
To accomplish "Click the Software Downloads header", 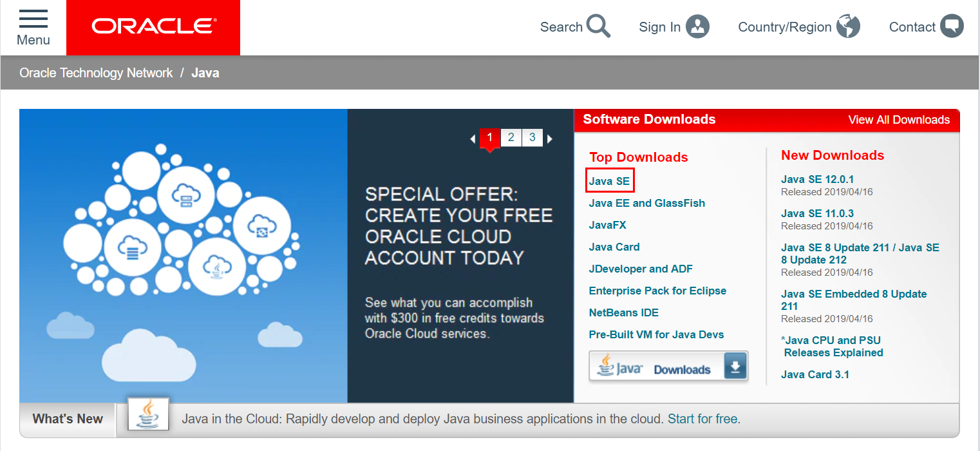I will pyautogui.click(x=649, y=119).
